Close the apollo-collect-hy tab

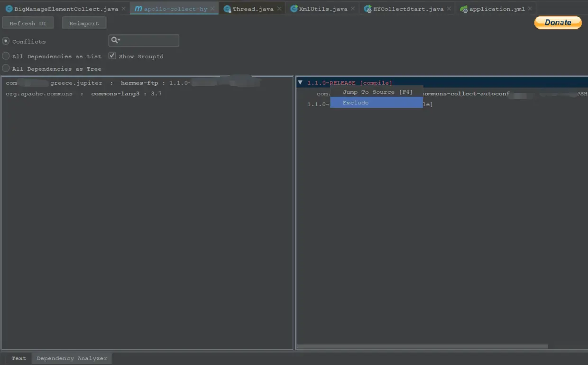(212, 9)
